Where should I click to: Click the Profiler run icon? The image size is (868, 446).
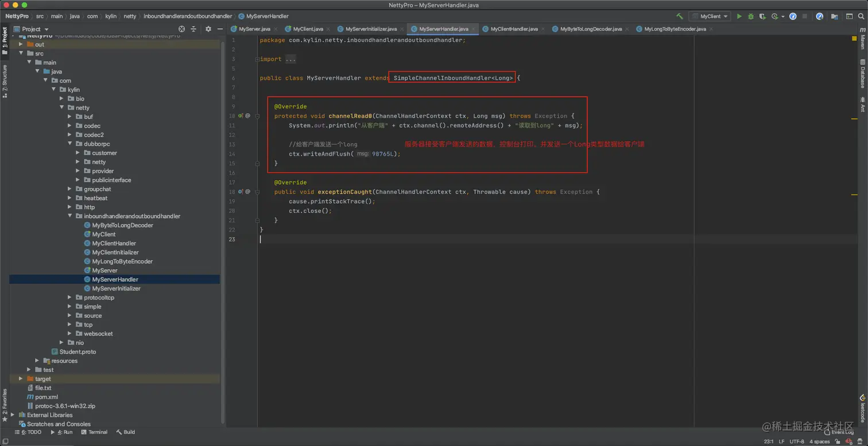tap(775, 17)
